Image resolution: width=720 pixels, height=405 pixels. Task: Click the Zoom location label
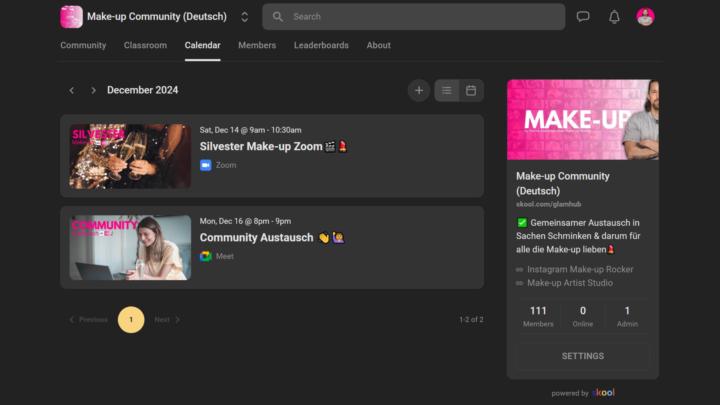coord(226,165)
